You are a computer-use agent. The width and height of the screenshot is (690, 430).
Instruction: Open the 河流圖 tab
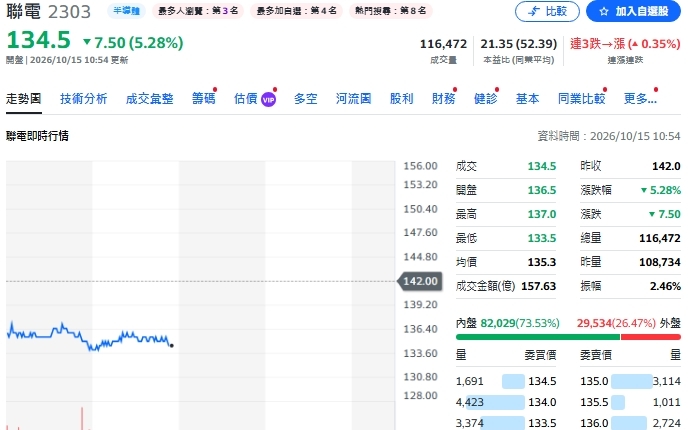[353, 99]
